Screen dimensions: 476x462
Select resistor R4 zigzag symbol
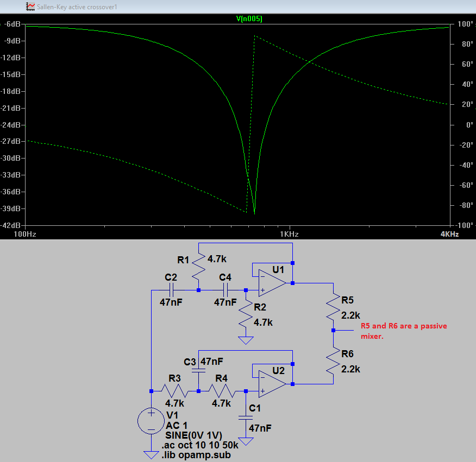click(x=222, y=391)
